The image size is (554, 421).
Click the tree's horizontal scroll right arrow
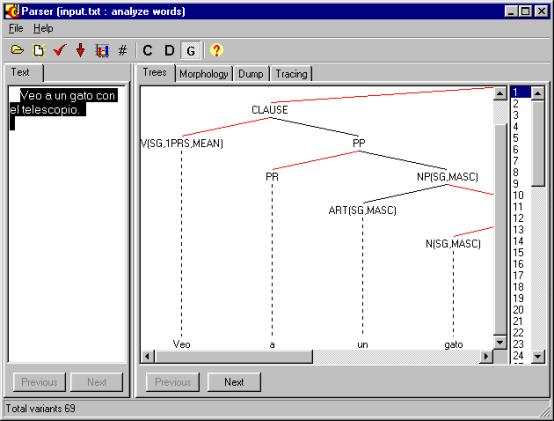(x=486, y=356)
